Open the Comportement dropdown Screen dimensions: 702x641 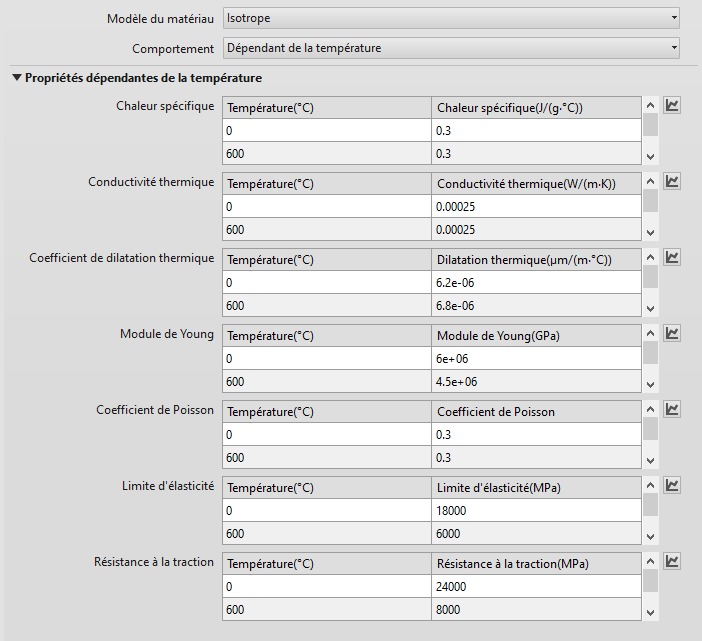pyautogui.click(x=450, y=47)
